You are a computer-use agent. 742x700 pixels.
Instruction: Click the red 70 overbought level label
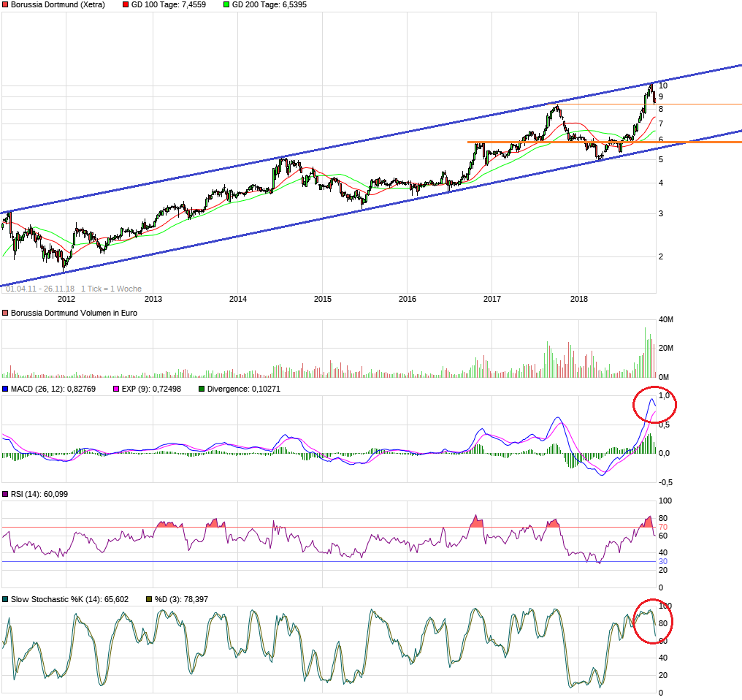(x=663, y=527)
